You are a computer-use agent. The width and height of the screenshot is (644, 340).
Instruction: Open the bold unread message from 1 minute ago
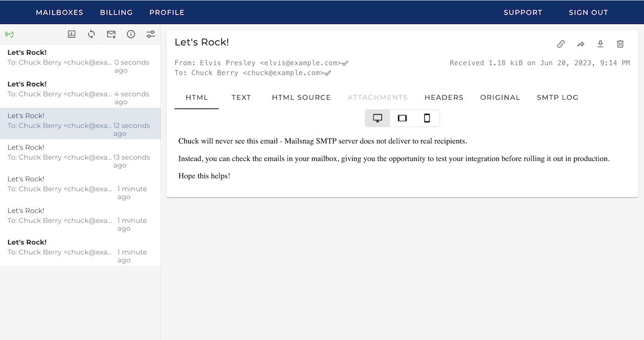pos(80,250)
